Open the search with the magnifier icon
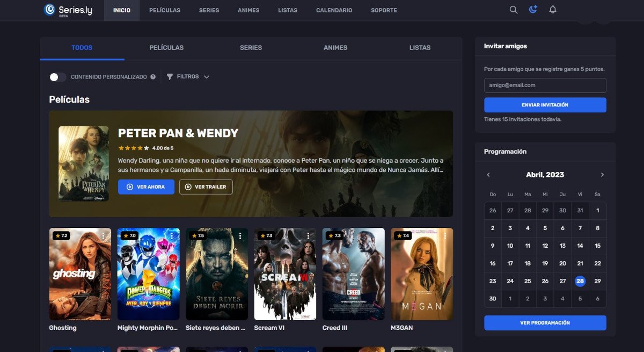 pos(513,10)
